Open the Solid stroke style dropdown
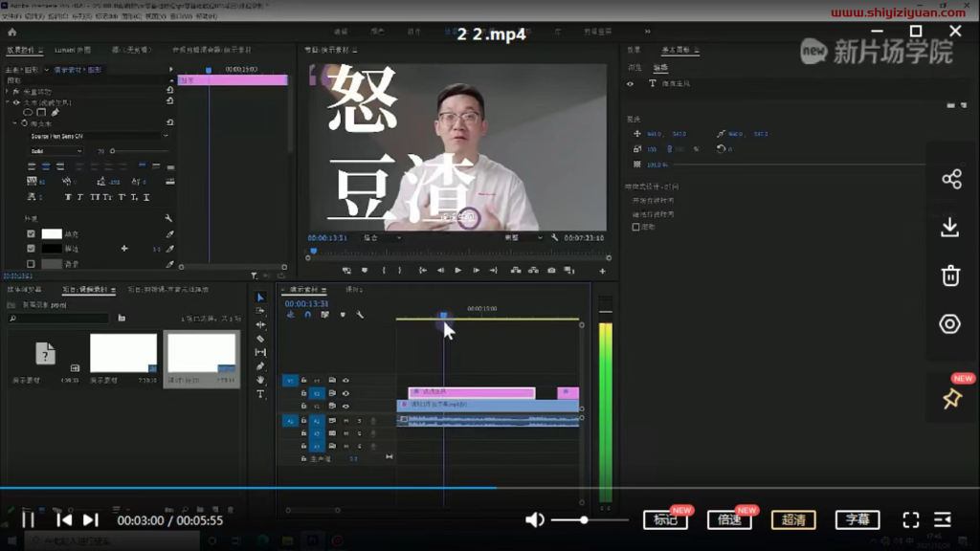This screenshot has height=551, width=980. 56,151
